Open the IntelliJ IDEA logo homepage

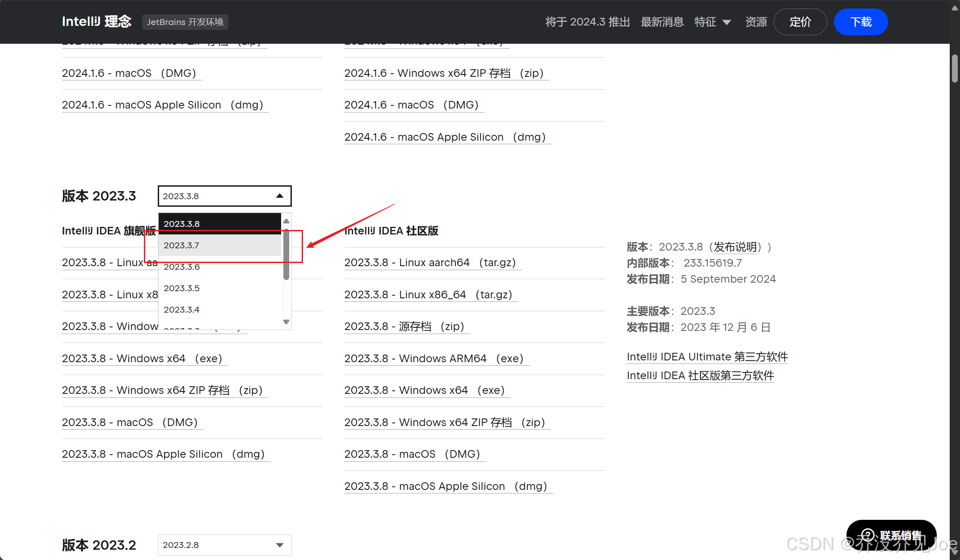(x=97, y=21)
